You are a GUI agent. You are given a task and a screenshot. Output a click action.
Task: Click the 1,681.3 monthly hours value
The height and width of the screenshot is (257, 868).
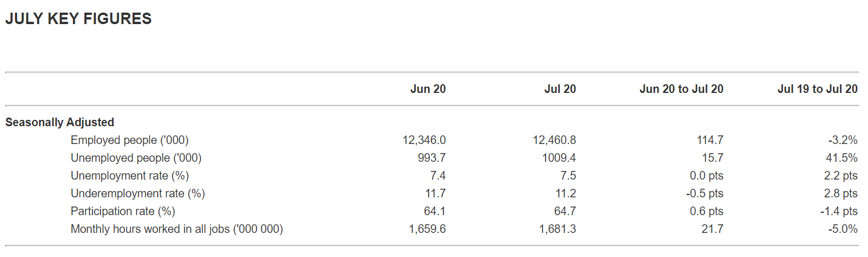click(x=558, y=229)
